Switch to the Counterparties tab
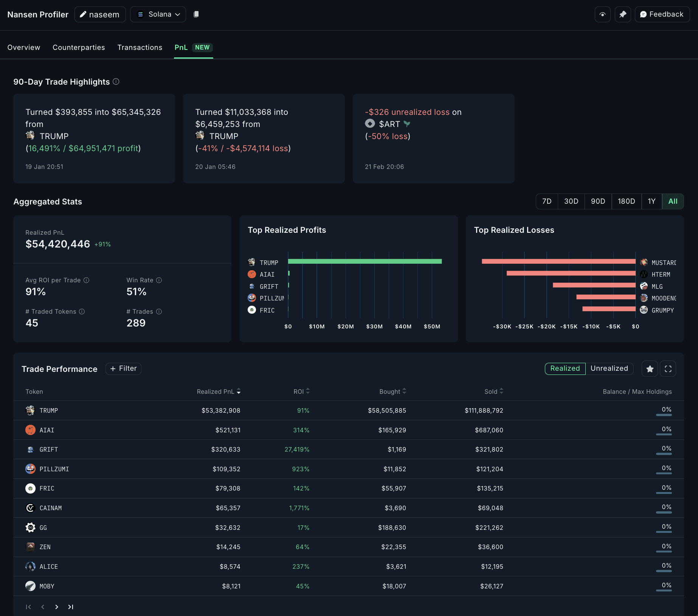 click(x=79, y=47)
